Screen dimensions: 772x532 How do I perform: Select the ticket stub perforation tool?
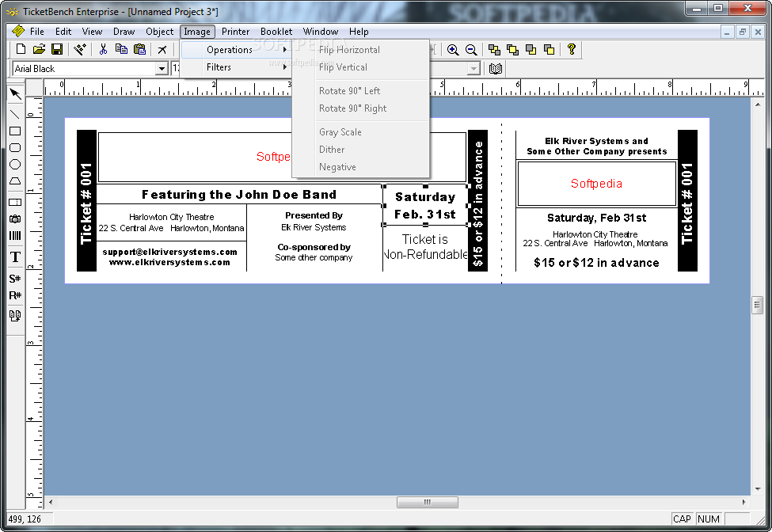[15, 202]
